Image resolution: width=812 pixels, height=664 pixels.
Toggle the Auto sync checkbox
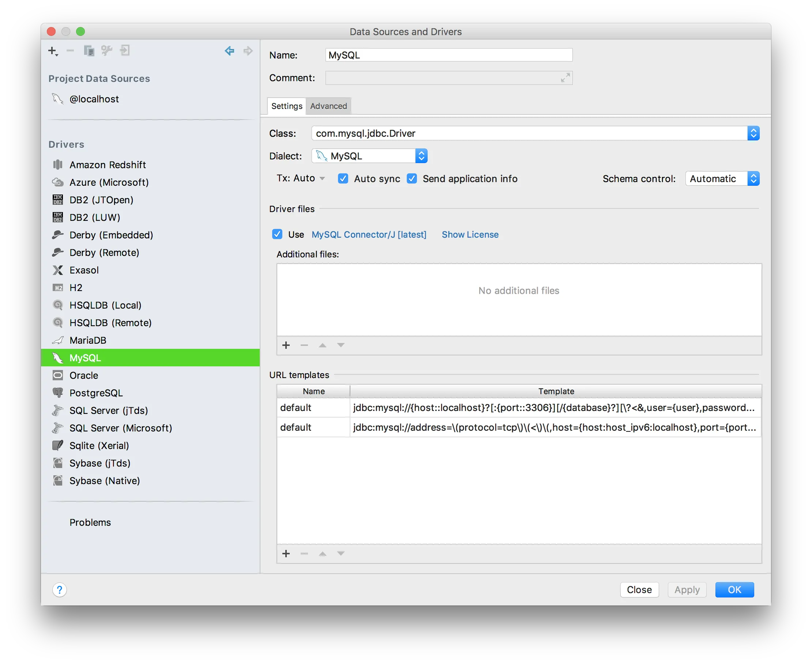click(343, 179)
